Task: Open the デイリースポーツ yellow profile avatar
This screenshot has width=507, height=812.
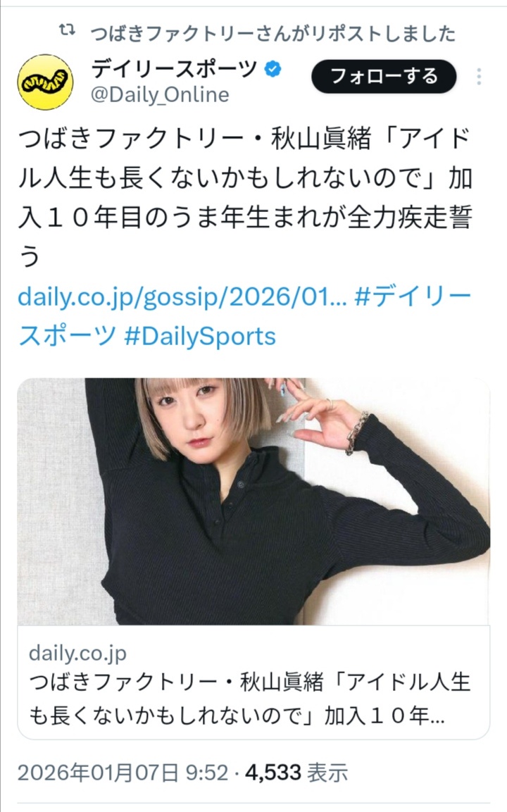Action: coord(45,82)
